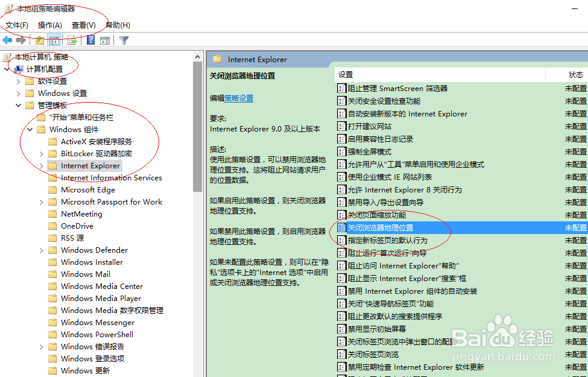Viewport: 588px width, 377px height.
Task: Click the 本地计算机 策略 document icon
Action: click(7, 57)
